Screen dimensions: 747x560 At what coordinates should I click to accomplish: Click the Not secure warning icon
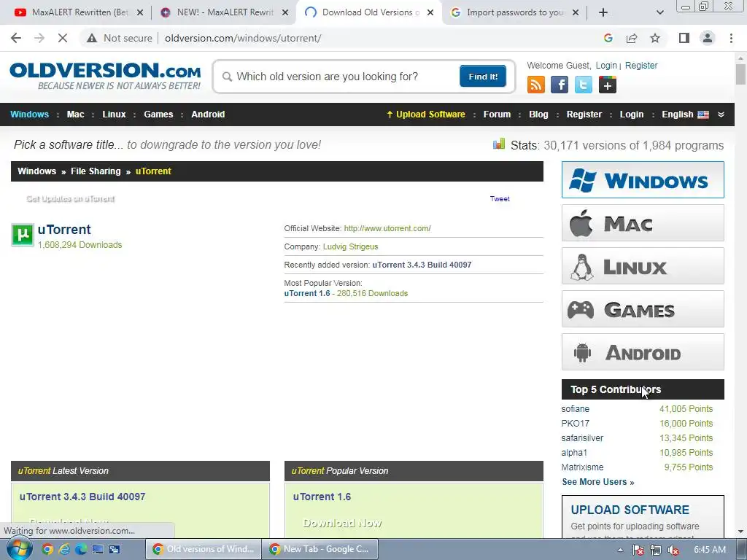coord(92,38)
